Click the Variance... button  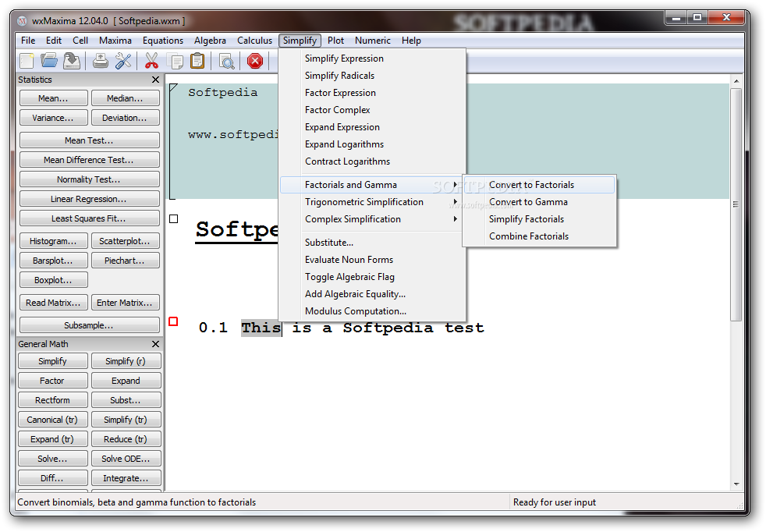click(53, 118)
